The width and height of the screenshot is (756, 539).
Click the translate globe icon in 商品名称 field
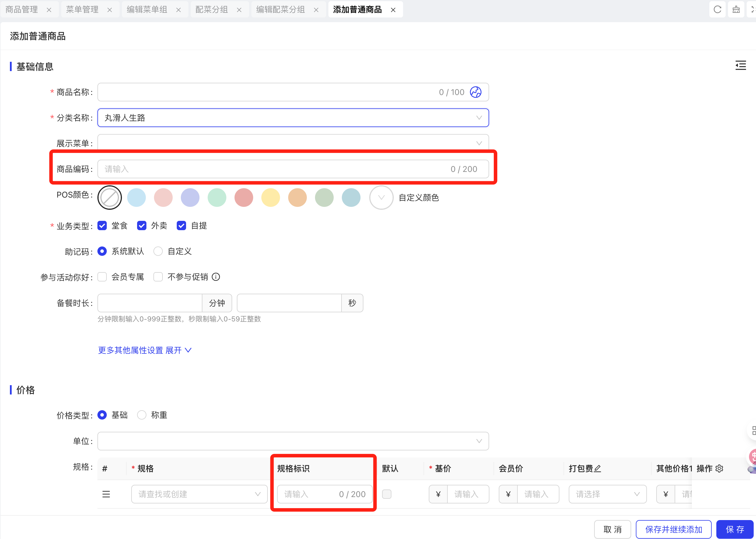point(475,92)
